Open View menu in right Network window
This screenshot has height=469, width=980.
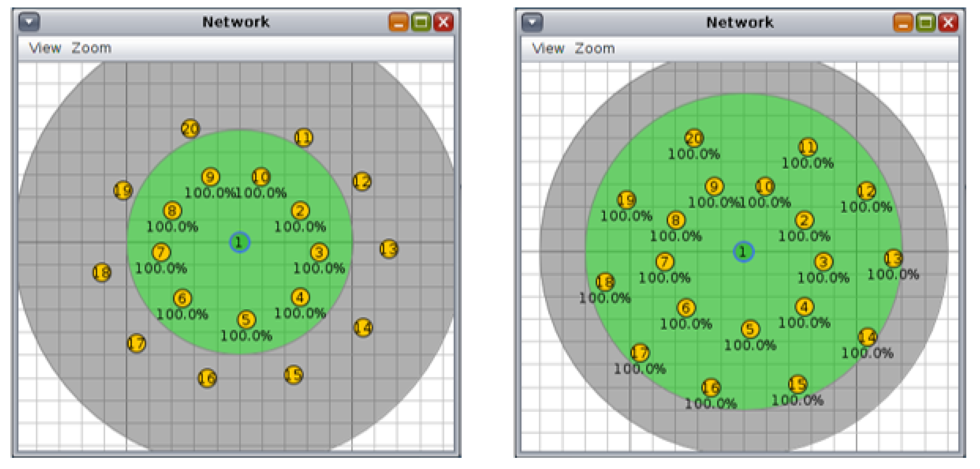pyautogui.click(x=548, y=48)
